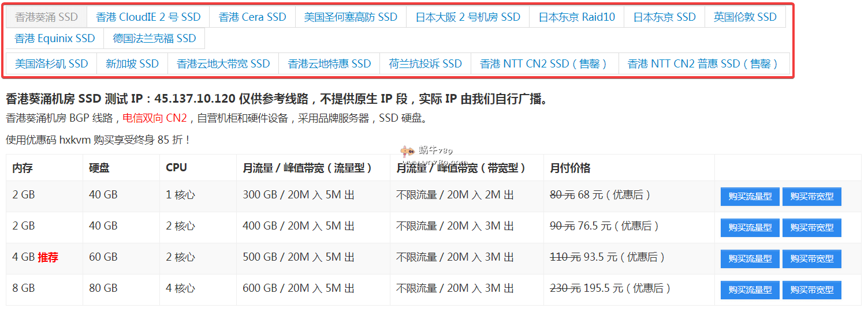Click the red 电信双向 CN2 text
This screenshot has width=868, height=312.
coord(155,119)
